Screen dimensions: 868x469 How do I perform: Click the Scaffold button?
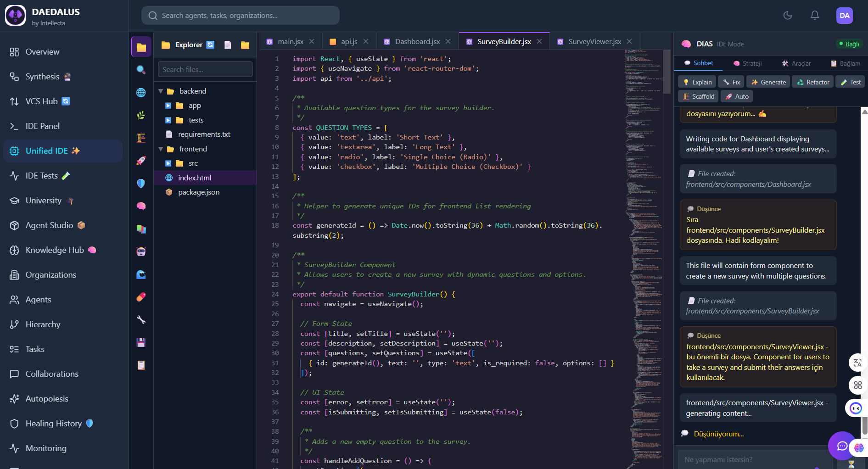[698, 96]
